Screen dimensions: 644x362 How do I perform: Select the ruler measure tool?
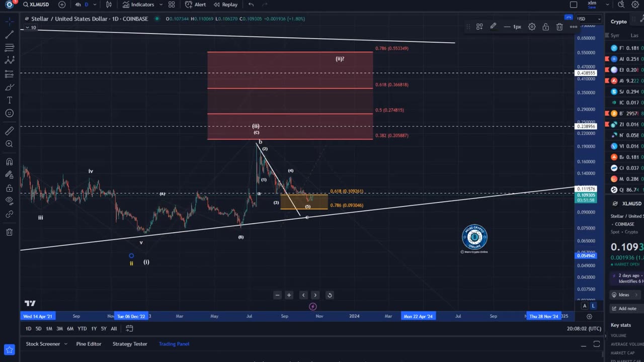(9, 131)
